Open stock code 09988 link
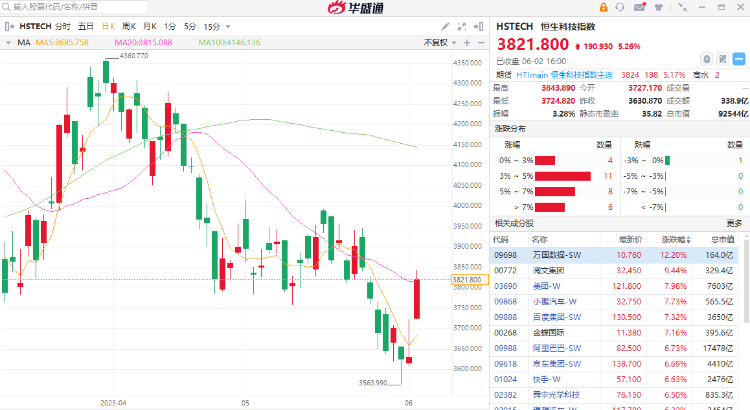This screenshot has height=410, width=750. [505, 348]
